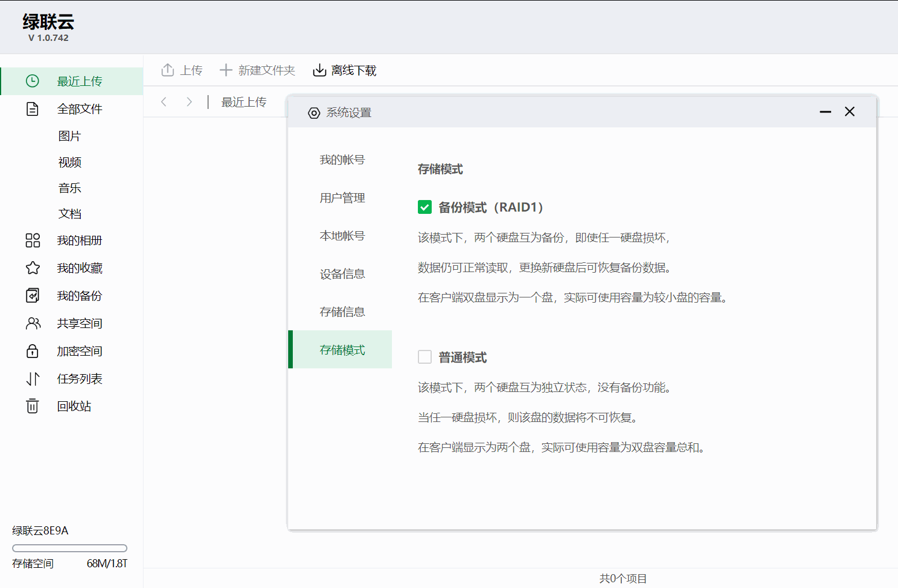Go back with the left chevron arrow
The image size is (898, 588).
164,102
